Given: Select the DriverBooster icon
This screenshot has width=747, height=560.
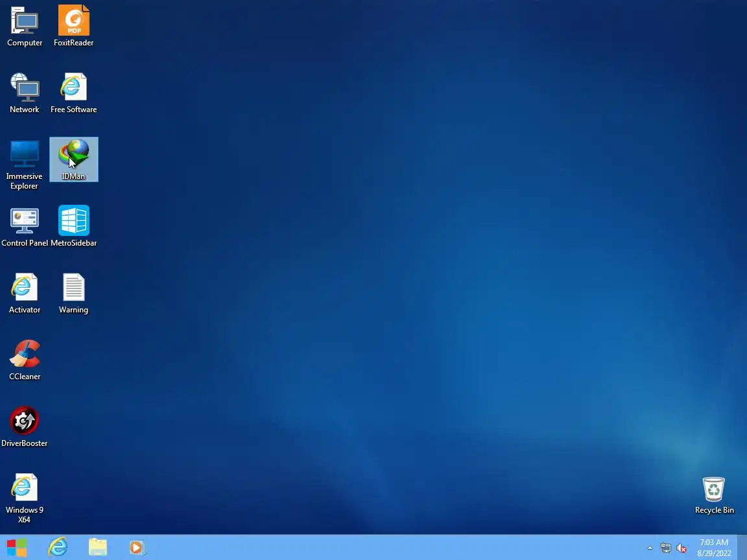Looking at the screenshot, I should 25,426.
